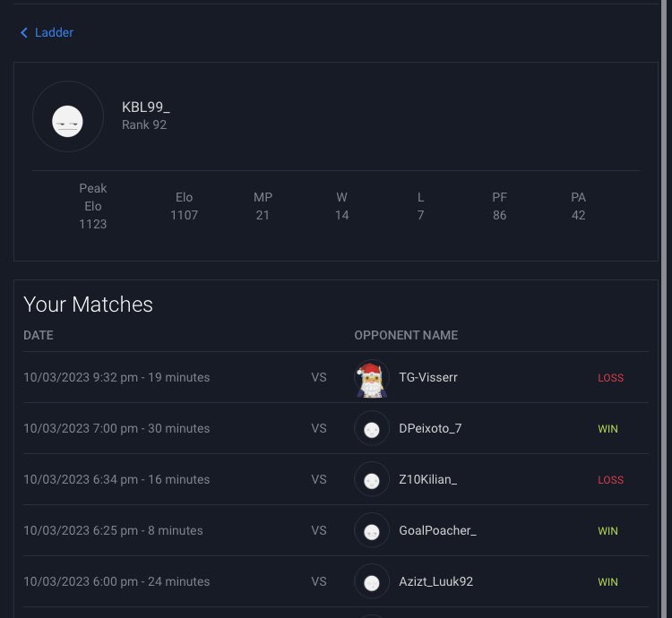Click VS label in DPeixoto_7 row
Screen dimensions: 672x618
pyautogui.click(x=319, y=428)
